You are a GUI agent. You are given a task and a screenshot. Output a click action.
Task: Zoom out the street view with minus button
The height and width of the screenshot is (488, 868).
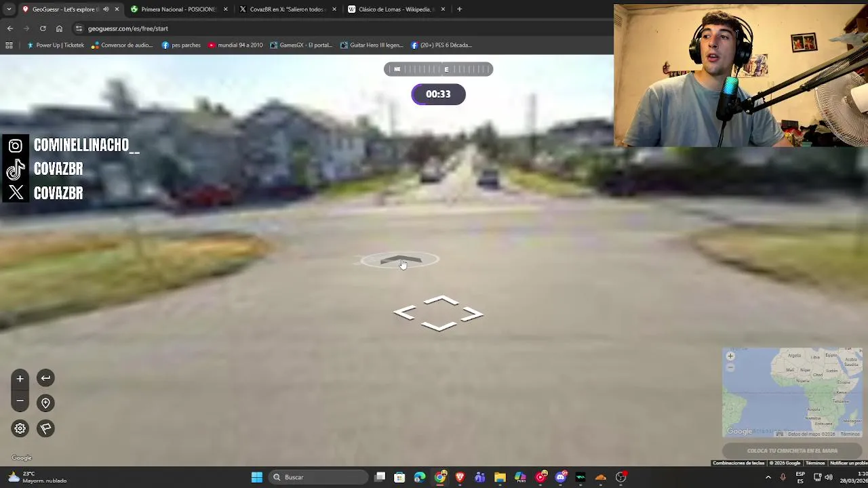[x=20, y=401]
